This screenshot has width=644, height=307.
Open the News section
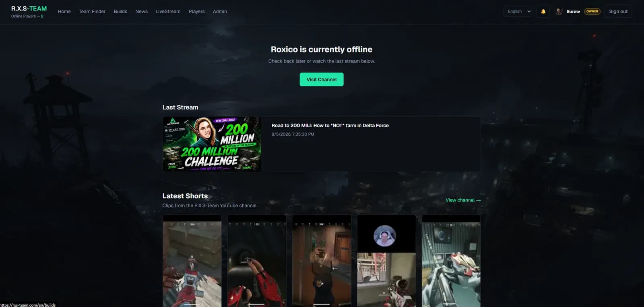[141, 11]
